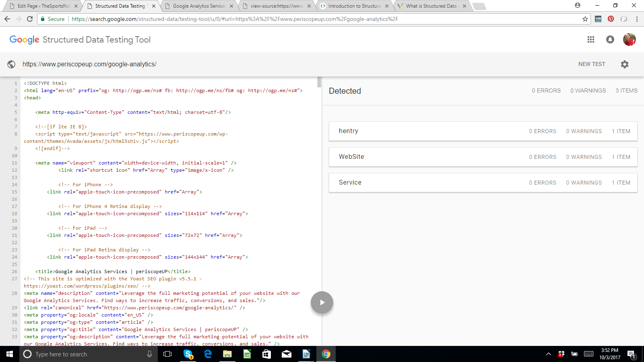Open the Chrome three-dot menu
Image resolution: width=644 pixels, height=362 pixels.
point(637,19)
